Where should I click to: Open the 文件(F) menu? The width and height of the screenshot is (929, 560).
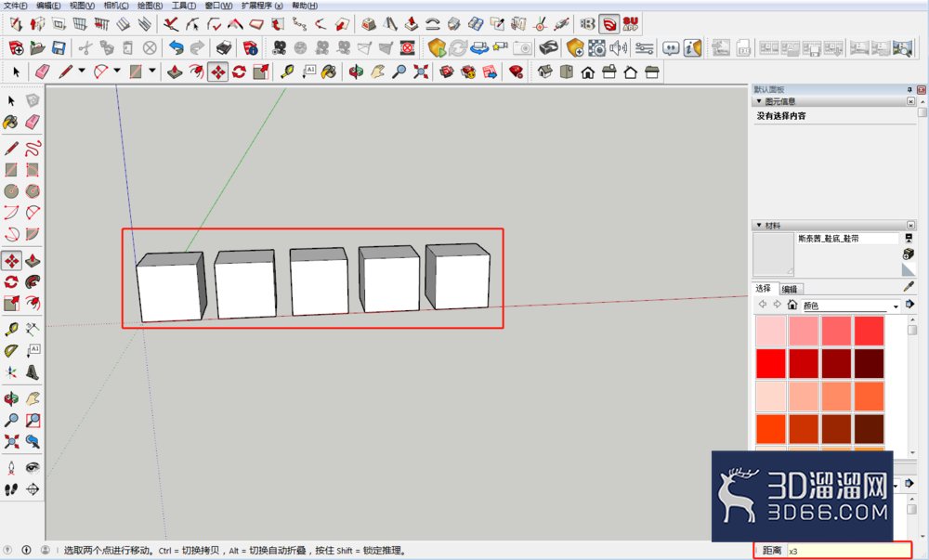pos(16,6)
